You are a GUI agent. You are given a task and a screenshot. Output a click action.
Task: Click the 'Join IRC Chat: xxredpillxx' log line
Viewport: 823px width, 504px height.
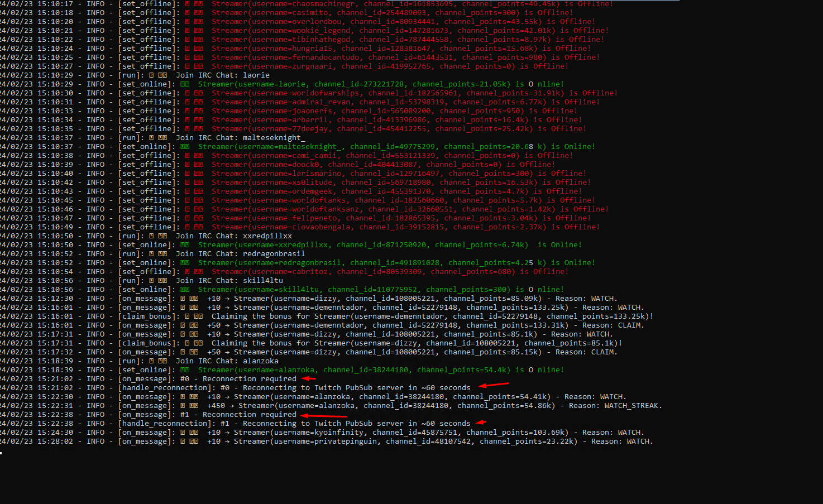pos(234,236)
